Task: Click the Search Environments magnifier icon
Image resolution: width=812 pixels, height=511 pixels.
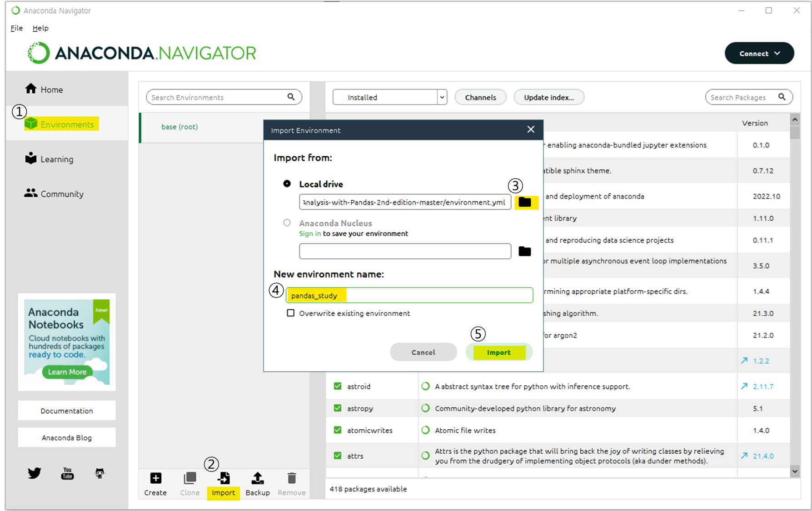Action: click(x=291, y=97)
